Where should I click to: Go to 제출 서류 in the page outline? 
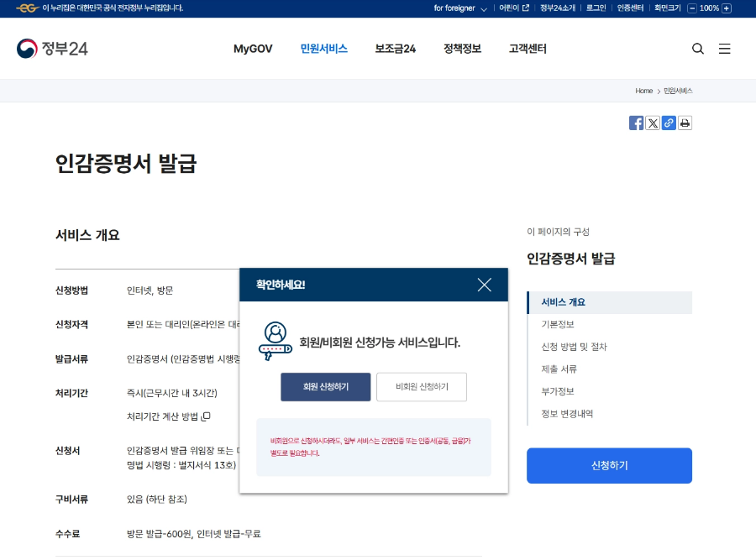(x=559, y=369)
